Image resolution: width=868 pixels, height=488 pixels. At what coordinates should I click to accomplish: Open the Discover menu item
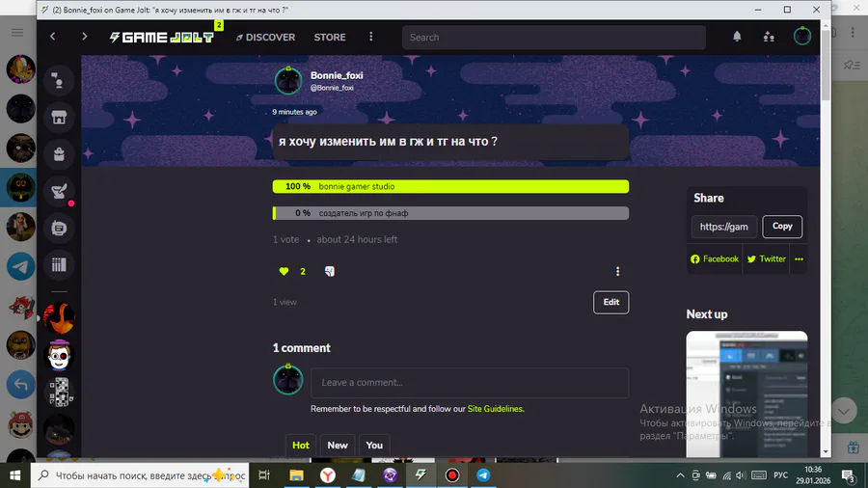click(x=265, y=37)
